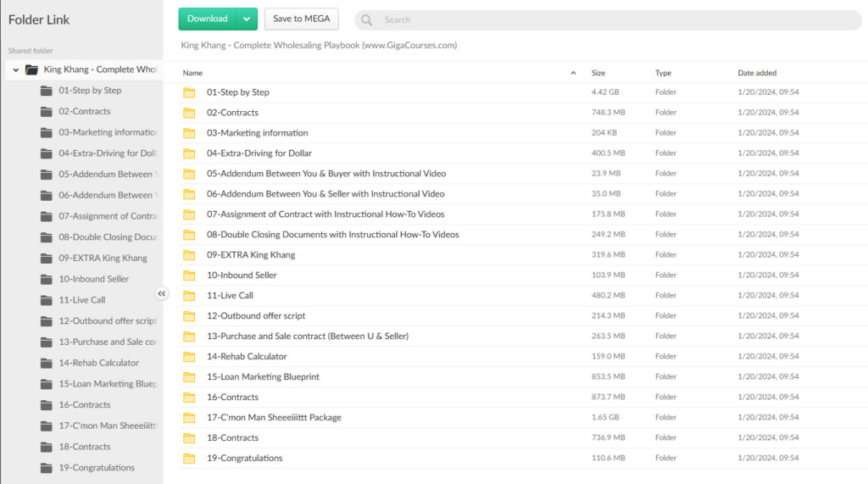Click sidebar folder icon for 09-EXTRA King Khang

click(x=47, y=259)
